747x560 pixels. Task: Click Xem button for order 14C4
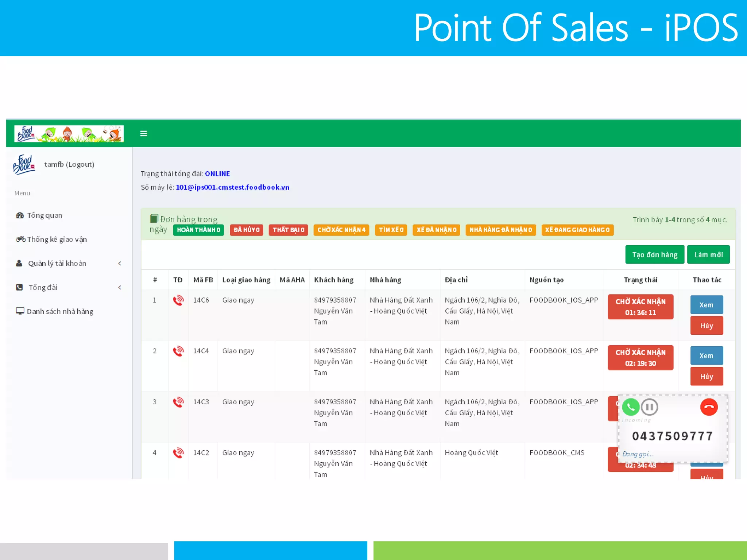pyautogui.click(x=707, y=356)
